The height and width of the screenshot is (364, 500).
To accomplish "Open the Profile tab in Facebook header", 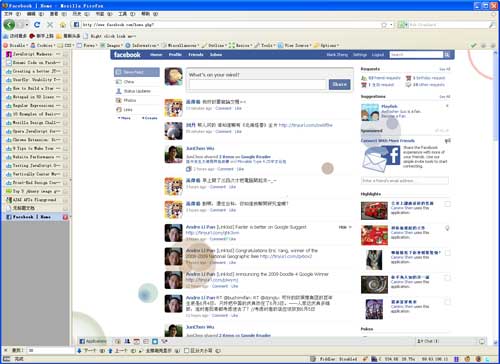I will (175, 55).
